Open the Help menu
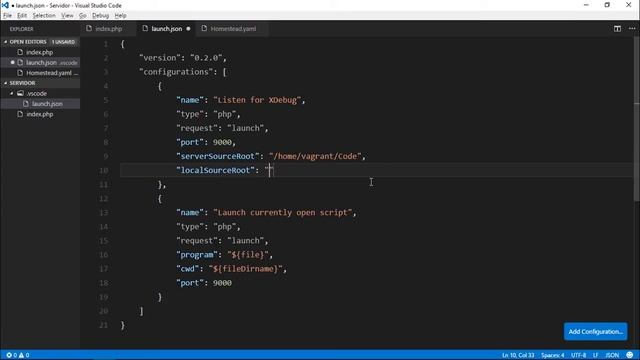 pos(120,16)
